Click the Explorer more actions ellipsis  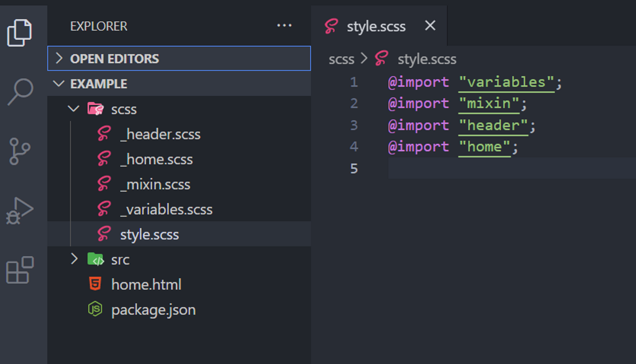click(284, 26)
